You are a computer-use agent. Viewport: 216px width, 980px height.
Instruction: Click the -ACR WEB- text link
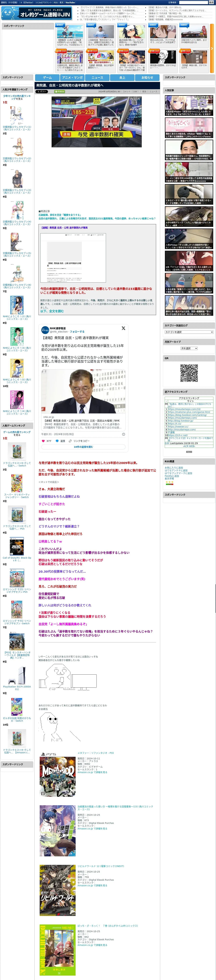[189, 446]
